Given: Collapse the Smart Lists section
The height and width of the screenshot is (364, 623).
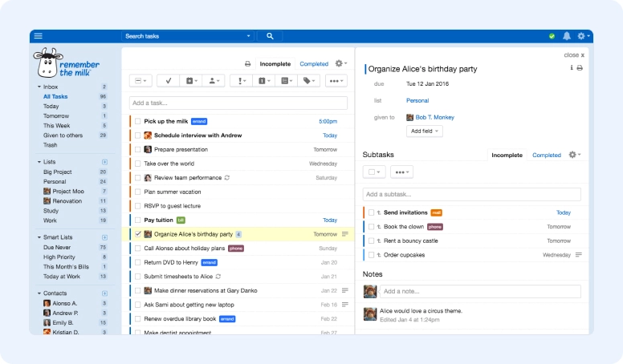Looking at the screenshot, I should point(39,237).
